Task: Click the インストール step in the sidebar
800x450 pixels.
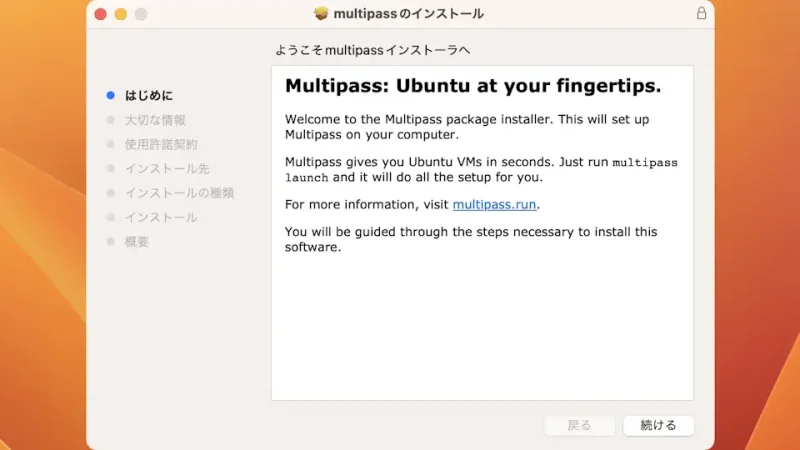Action: [160, 217]
